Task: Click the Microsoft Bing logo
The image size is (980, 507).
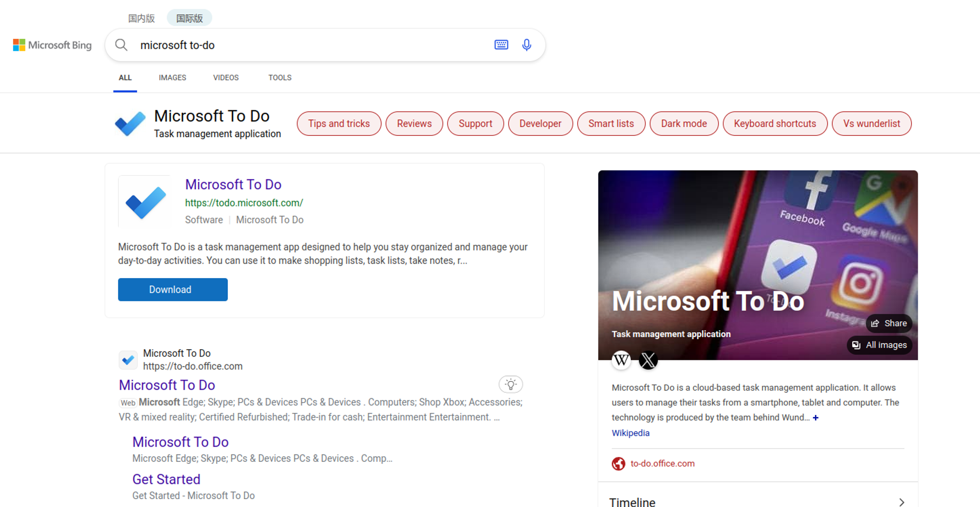Action: click(52, 45)
